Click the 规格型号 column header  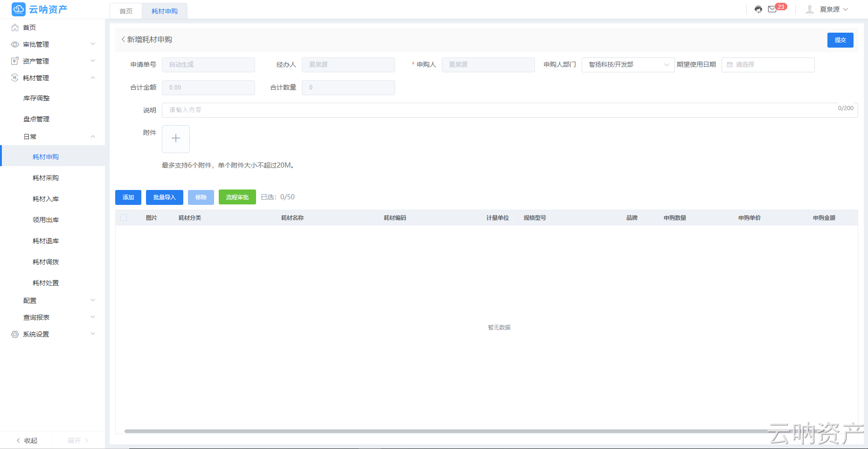tap(535, 218)
